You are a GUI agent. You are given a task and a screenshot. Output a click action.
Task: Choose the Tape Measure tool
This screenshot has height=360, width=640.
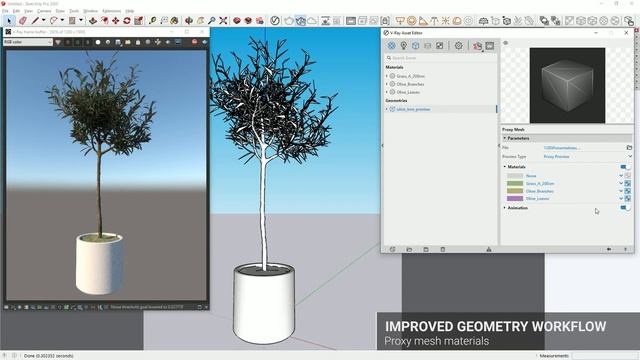click(152, 20)
